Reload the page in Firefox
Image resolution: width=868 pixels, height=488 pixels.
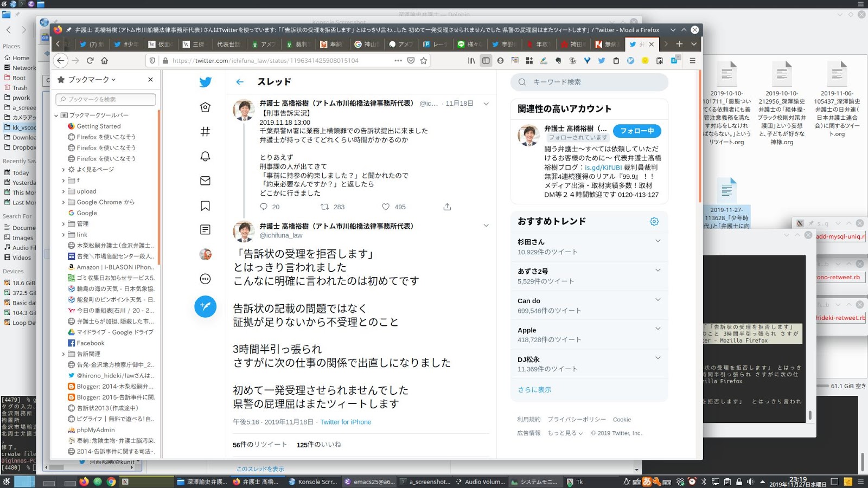(x=90, y=61)
